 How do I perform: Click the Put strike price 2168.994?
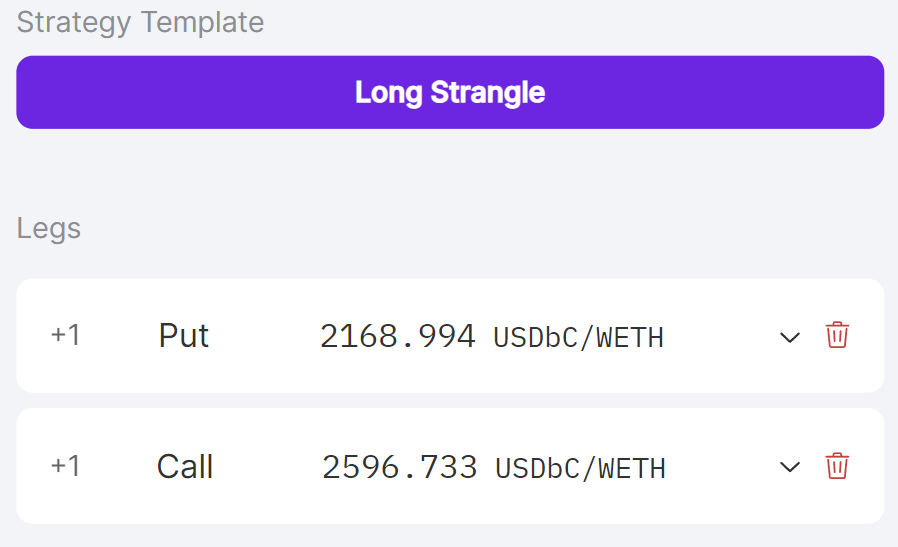(x=397, y=337)
